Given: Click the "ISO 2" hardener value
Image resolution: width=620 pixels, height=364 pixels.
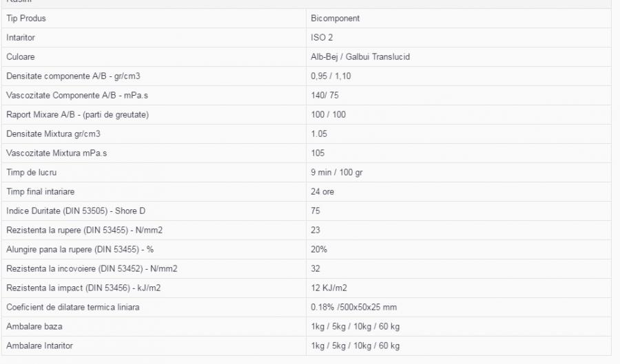Looking at the screenshot, I should (322, 38).
